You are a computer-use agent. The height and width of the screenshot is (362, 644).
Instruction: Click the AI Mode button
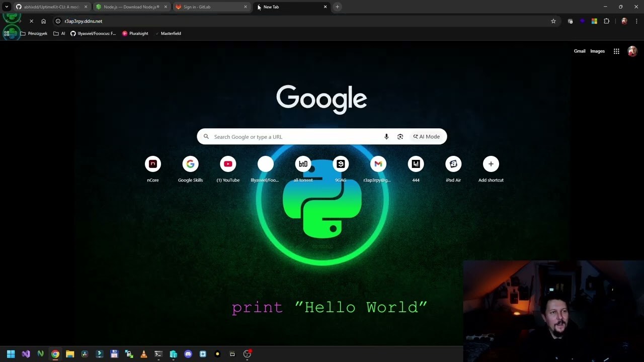tap(427, 137)
